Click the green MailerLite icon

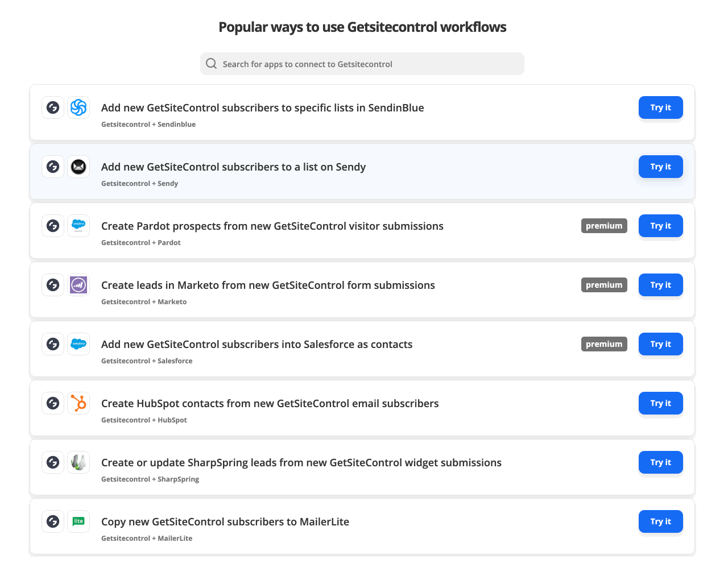coord(78,521)
